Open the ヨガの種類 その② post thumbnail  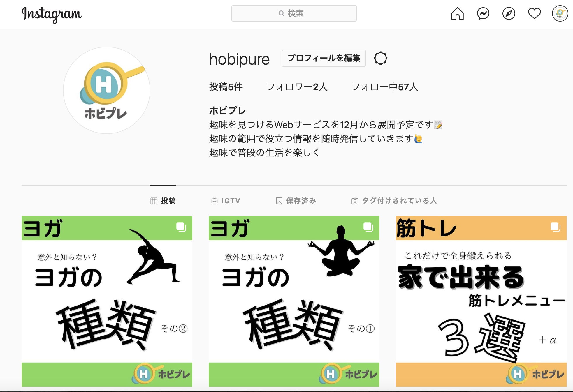107,301
